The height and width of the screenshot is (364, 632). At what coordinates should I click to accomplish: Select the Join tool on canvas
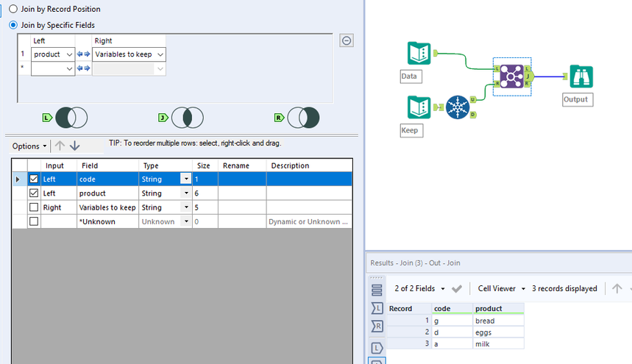coord(511,76)
